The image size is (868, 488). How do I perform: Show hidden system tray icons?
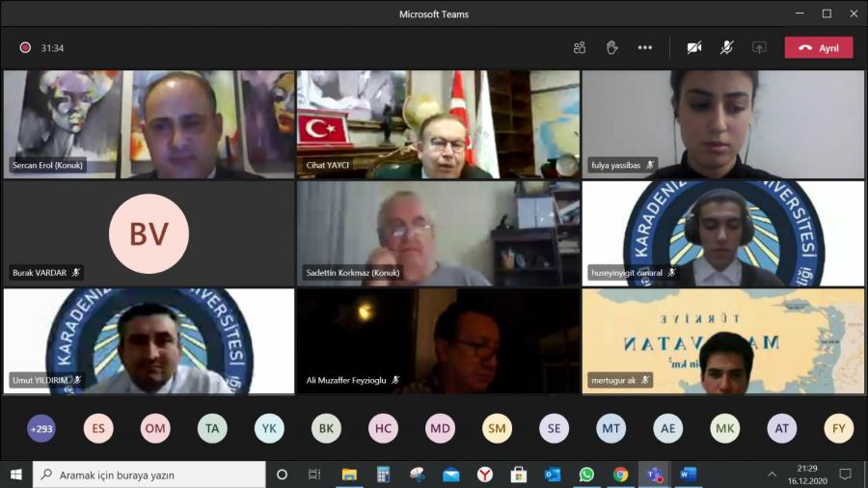coord(772,474)
